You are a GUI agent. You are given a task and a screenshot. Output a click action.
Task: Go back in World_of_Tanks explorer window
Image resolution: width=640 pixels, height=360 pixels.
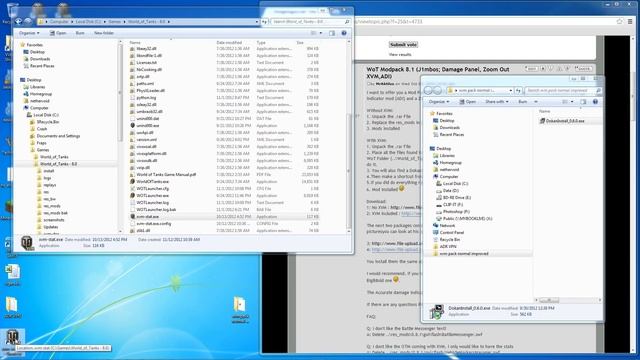click(x=19, y=21)
